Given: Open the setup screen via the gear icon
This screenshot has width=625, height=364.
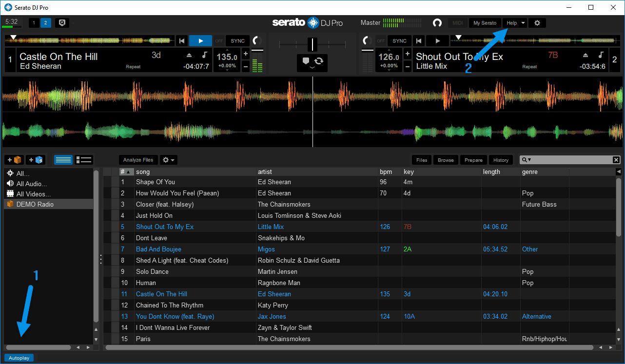Looking at the screenshot, I should tap(537, 22).
